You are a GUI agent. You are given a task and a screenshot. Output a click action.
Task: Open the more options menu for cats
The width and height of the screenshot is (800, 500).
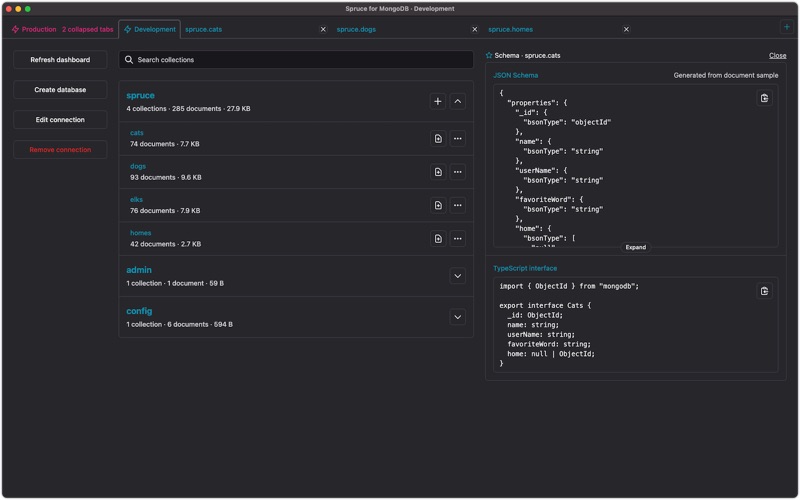(x=458, y=138)
